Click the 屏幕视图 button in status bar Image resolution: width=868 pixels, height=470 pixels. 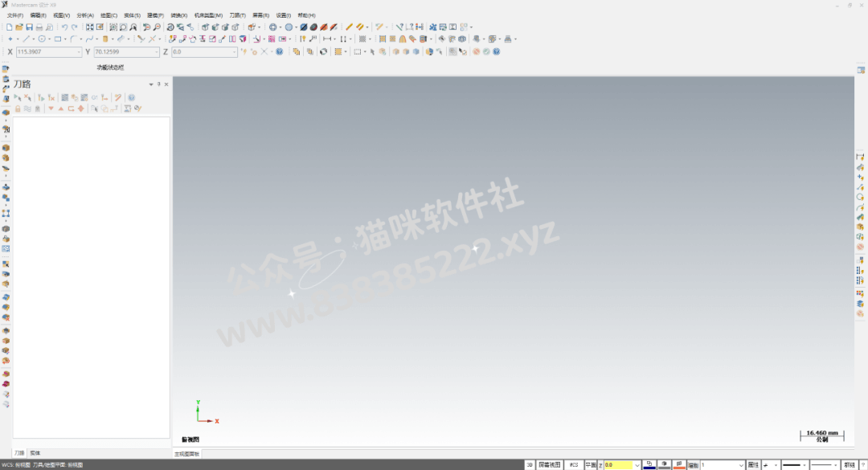[549, 465]
